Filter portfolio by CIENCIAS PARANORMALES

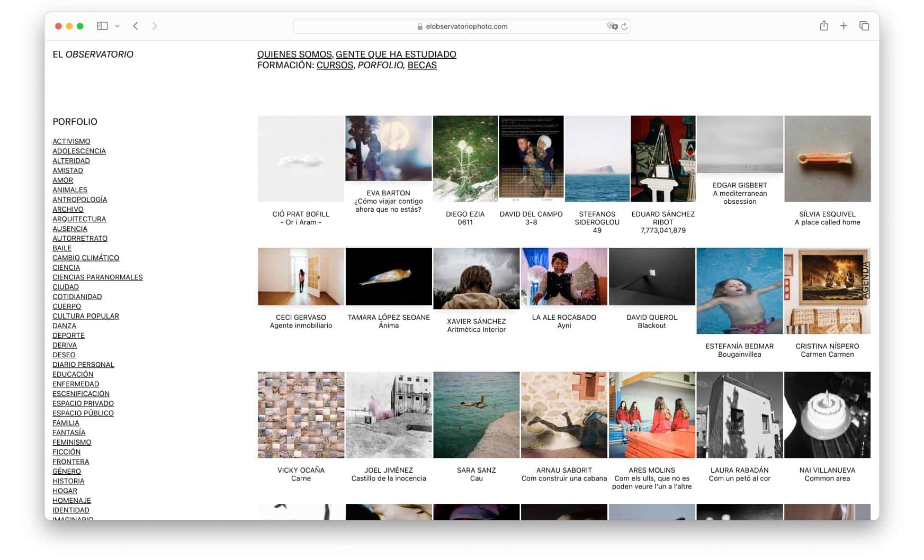click(x=97, y=277)
